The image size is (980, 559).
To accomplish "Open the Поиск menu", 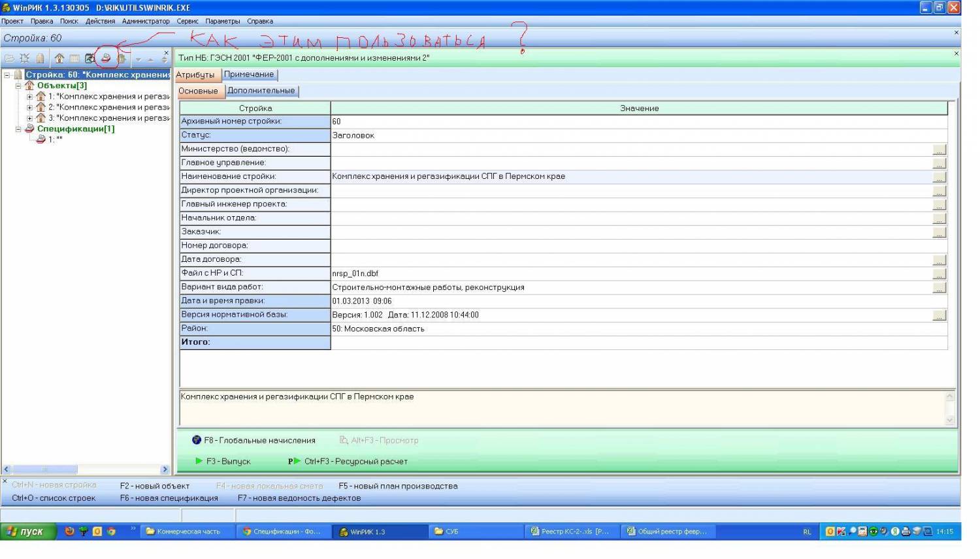I will pos(69,21).
